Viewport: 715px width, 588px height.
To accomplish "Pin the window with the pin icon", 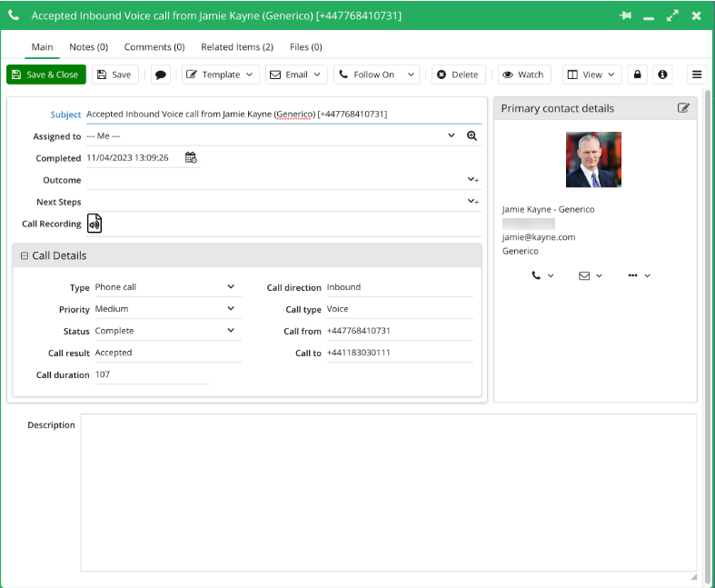I will [625, 15].
